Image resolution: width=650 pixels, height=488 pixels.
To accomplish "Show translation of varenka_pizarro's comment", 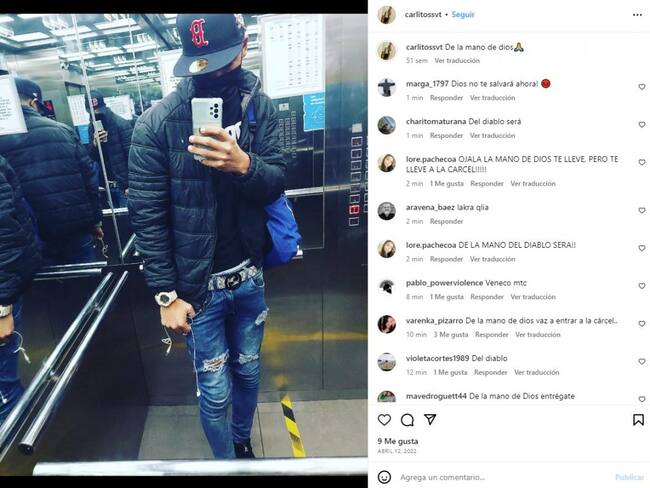I will (538, 335).
